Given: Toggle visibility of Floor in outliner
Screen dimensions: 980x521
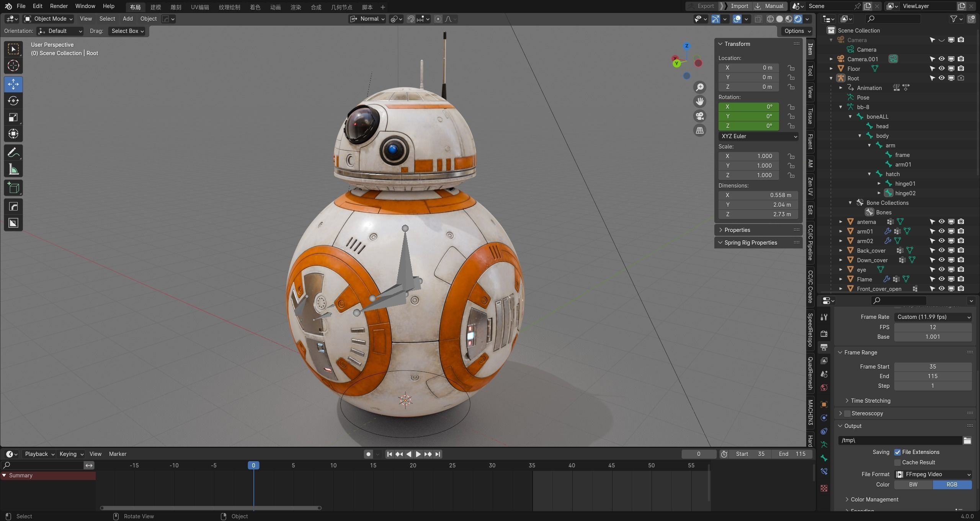Looking at the screenshot, I should point(942,69).
